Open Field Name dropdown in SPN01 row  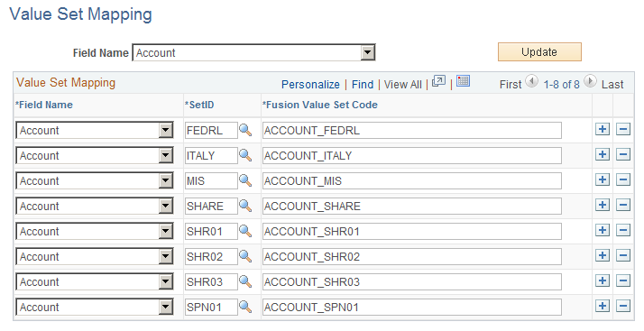166,308
